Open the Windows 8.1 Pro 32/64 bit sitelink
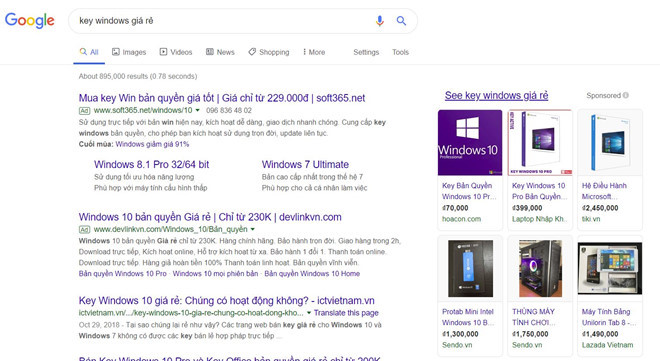The image size is (660, 361). point(152,165)
